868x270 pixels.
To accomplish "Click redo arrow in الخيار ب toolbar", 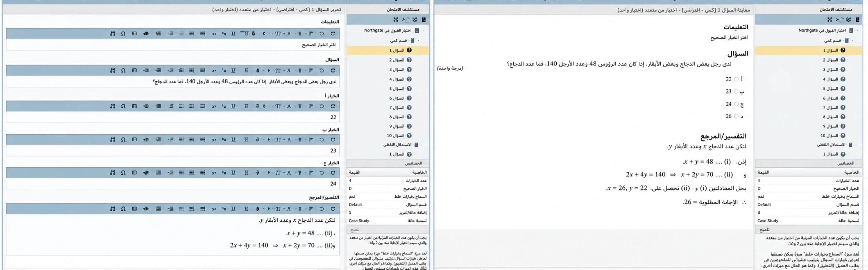I will (x=333, y=139).
